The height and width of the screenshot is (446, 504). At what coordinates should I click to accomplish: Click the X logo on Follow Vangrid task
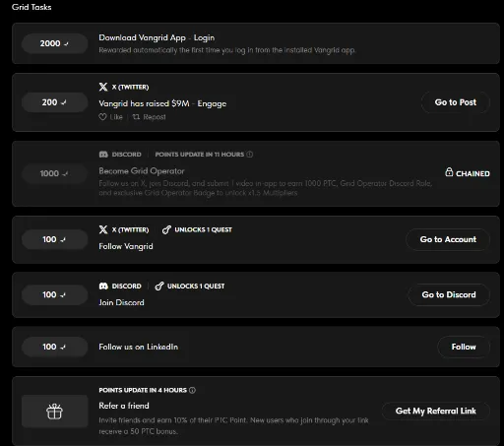point(103,229)
